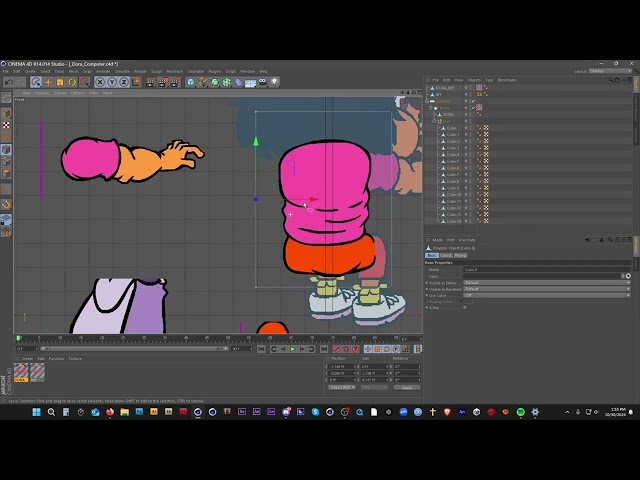The height and width of the screenshot is (480, 640).
Task: Click the Name field containing Cube.6
Action: pos(547,270)
